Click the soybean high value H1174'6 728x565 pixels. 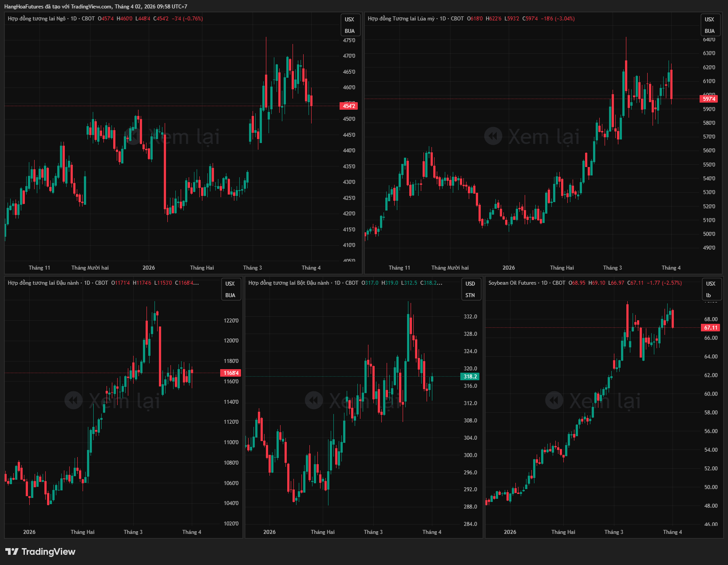(142, 283)
